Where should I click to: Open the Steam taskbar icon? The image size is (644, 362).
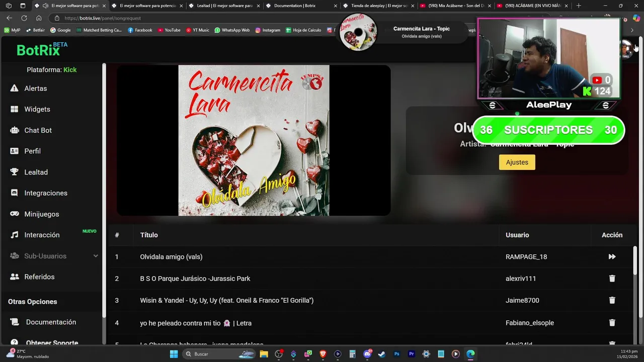pyautogui.click(x=382, y=354)
